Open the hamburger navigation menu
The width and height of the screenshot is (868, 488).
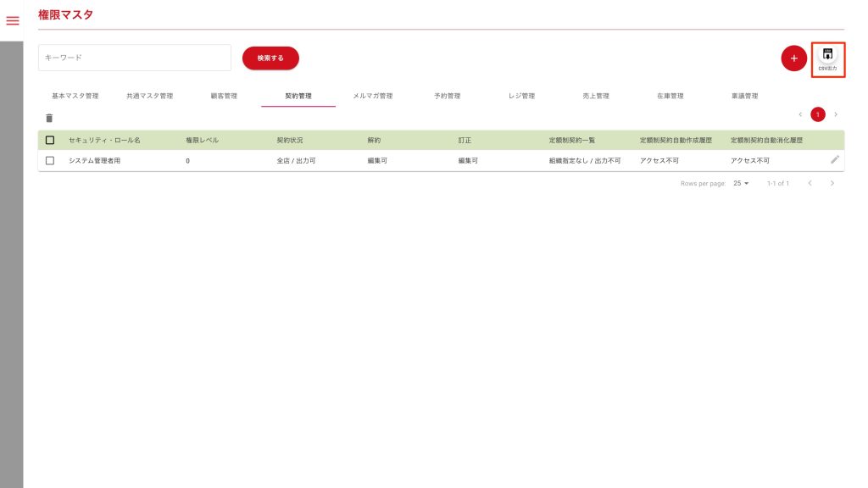tap(13, 20)
